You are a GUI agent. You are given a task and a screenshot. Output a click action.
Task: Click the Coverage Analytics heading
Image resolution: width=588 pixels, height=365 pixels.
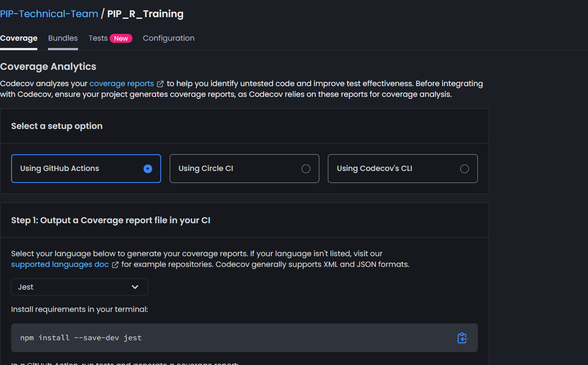[48, 66]
